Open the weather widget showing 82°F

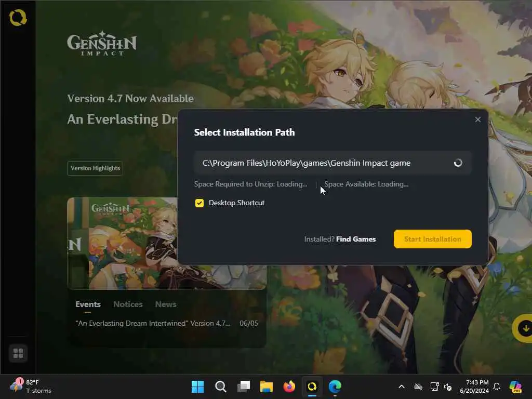31,387
